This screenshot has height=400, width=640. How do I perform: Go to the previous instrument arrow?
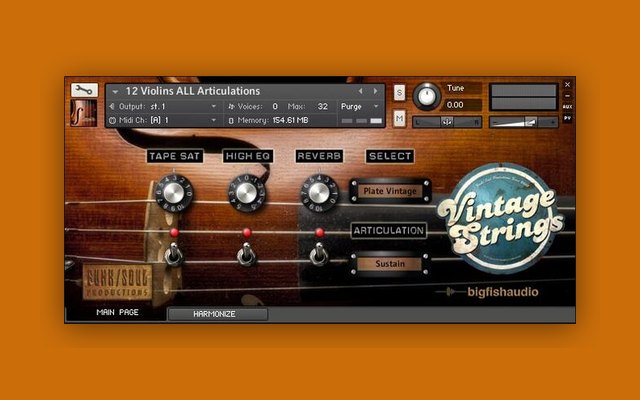tap(360, 91)
